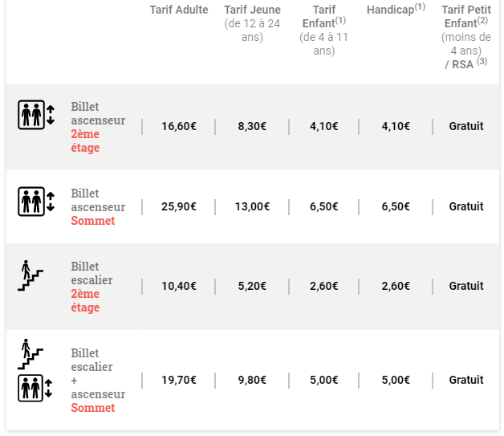
Task: Click the 16,60€ adult elevator price
Action: tap(179, 126)
